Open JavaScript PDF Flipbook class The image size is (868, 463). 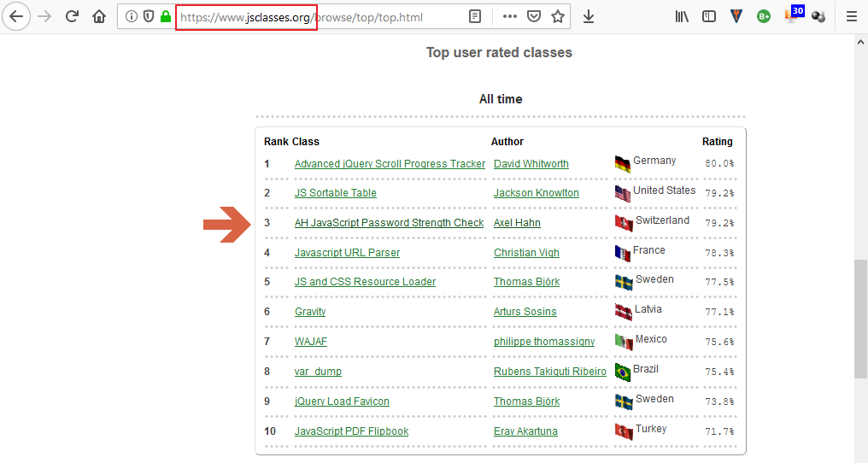pos(351,431)
